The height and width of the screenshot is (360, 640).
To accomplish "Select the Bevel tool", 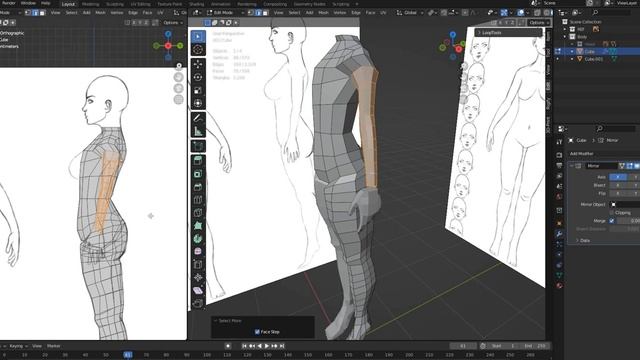I will (198, 187).
